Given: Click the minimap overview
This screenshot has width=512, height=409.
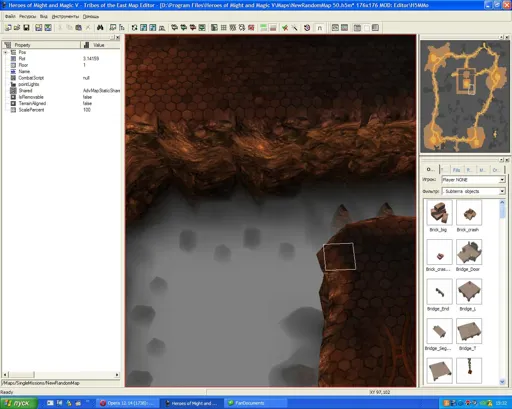Looking at the screenshot, I should 465,97.
